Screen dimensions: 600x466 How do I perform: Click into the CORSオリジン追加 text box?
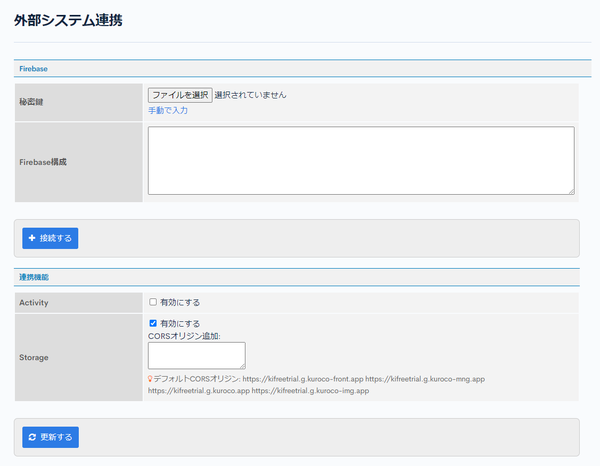197,355
